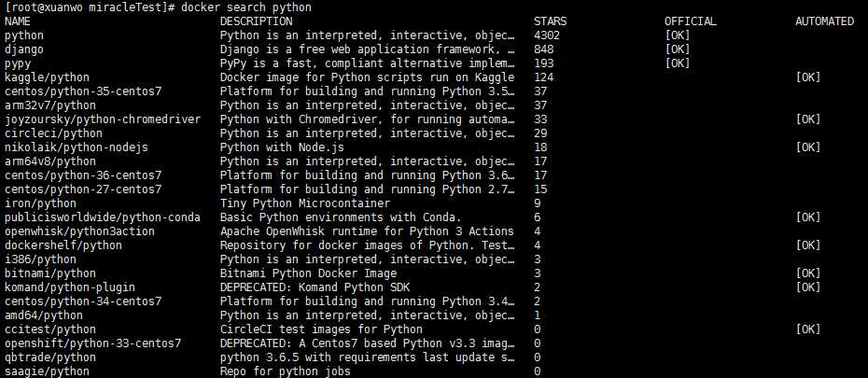Click the [OK] official marker for pypy
This screenshot has height=378, width=868.
click(678, 63)
